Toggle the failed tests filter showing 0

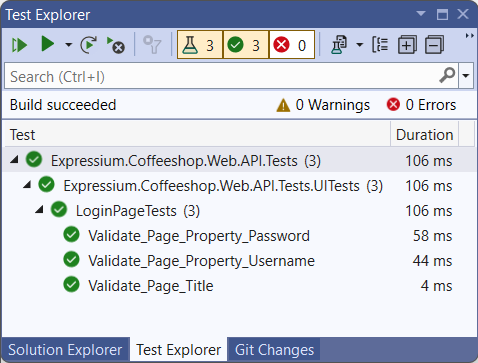[x=291, y=45]
